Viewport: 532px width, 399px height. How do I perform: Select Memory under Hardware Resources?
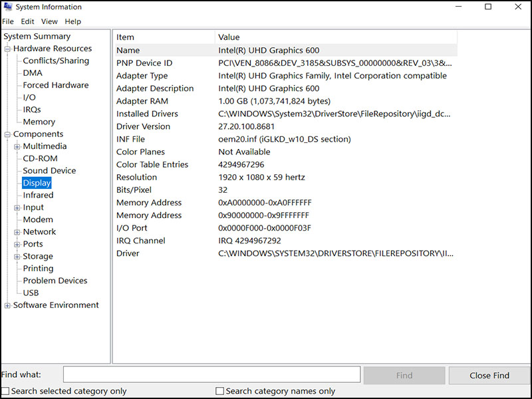pyautogui.click(x=39, y=122)
